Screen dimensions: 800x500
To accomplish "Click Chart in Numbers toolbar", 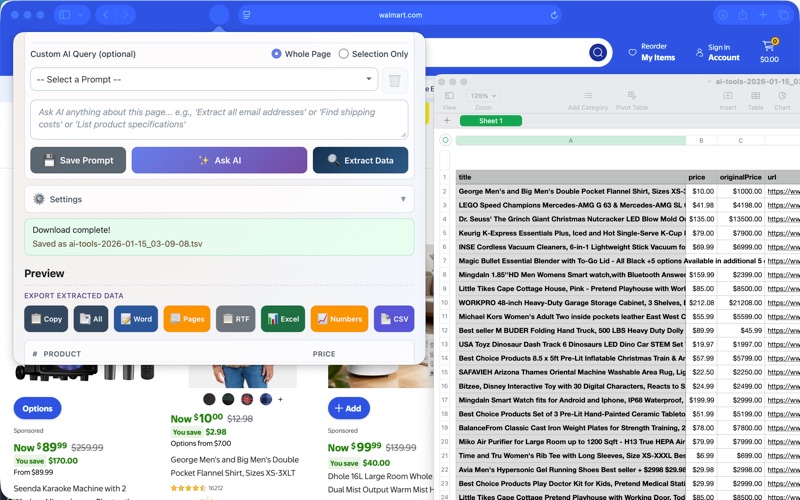I will pos(782,101).
